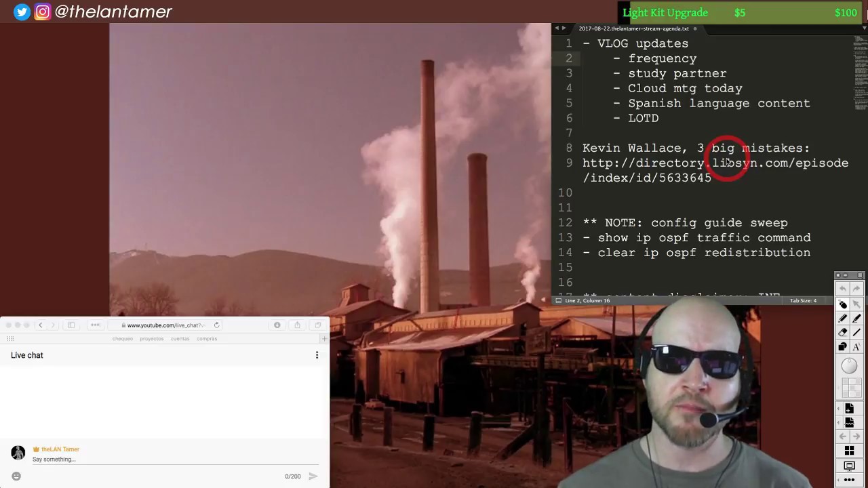Click the editor tab-forward arrow
This screenshot has height=488, width=868.
(564, 28)
